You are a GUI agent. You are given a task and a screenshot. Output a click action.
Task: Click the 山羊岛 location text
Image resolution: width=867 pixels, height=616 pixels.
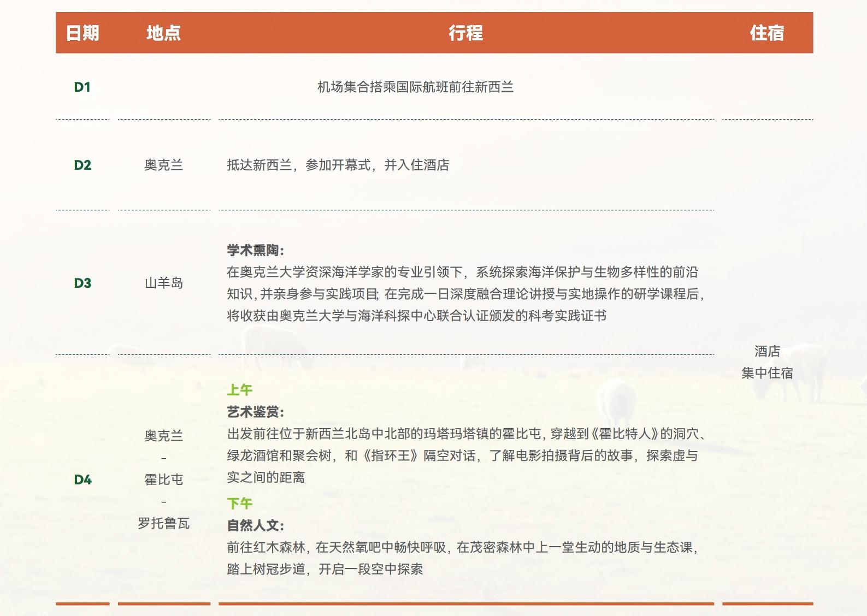coord(163,283)
